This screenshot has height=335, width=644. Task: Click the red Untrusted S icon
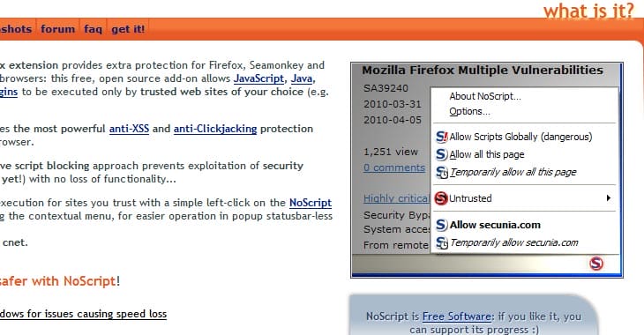click(441, 198)
